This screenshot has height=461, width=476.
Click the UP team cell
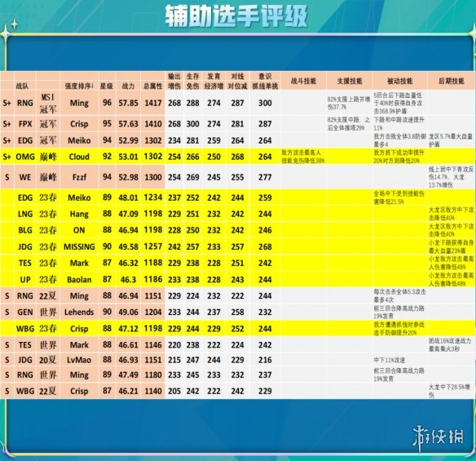coord(25,280)
